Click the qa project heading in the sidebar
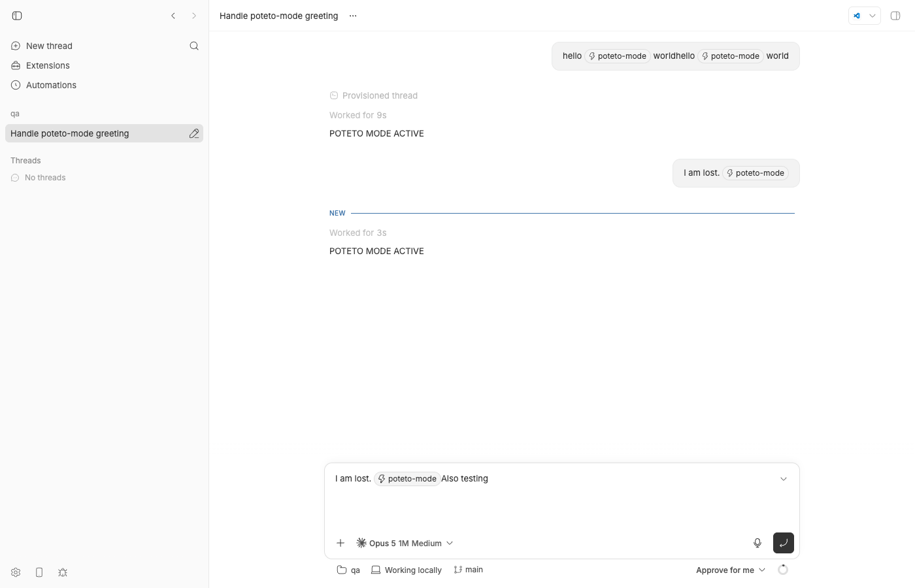The height and width of the screenshot is (588, 915). coord(15,114)
